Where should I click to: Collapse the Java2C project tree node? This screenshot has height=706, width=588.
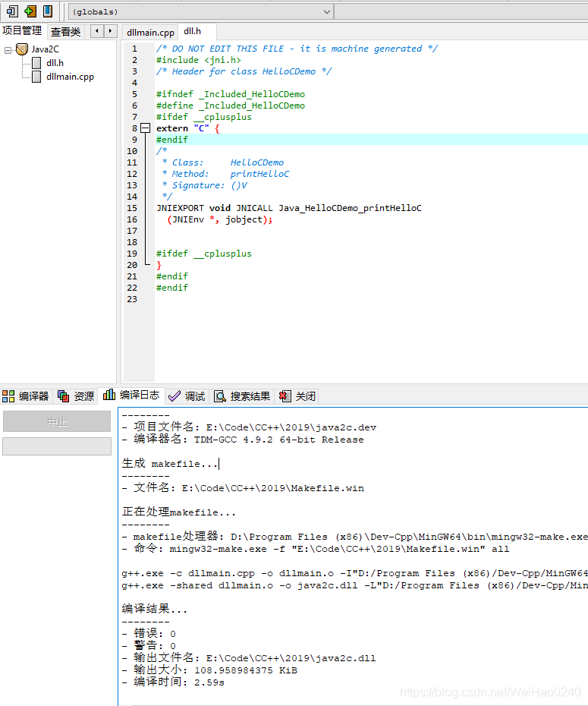(8, 50)
